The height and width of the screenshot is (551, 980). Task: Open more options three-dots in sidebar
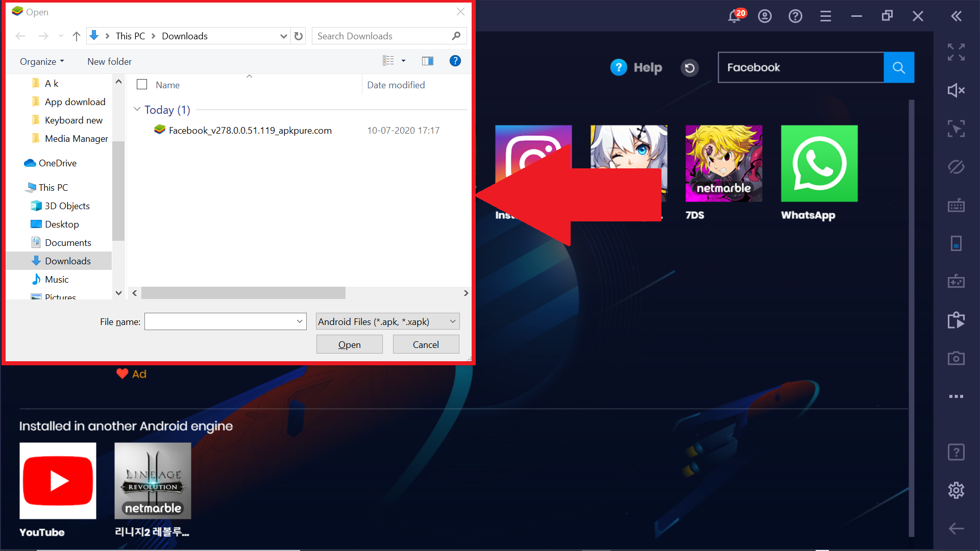956,396
